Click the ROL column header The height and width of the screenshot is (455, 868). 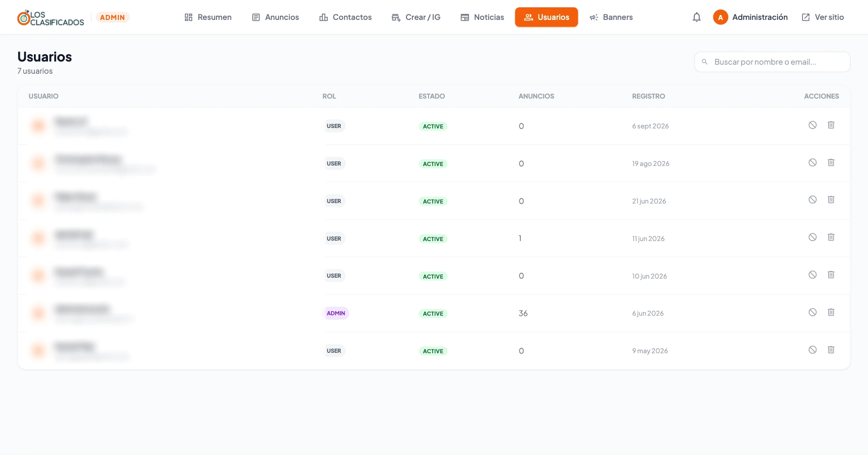tap(329, 96)
